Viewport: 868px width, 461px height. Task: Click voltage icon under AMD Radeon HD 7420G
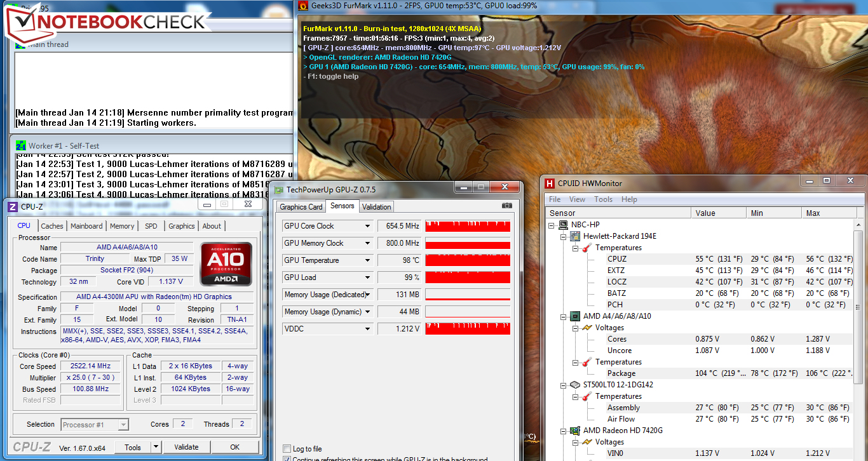587,442
